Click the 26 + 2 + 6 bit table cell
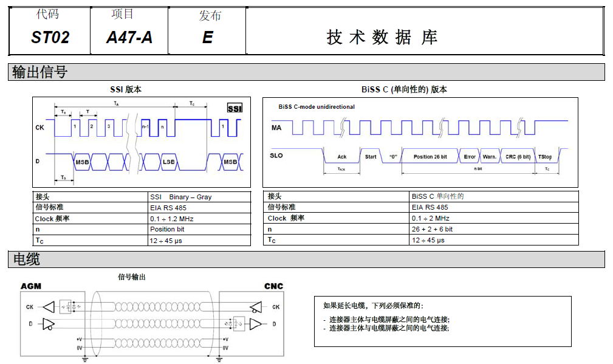The height and width of the screenshot is (364, 613). pos(432,229)
